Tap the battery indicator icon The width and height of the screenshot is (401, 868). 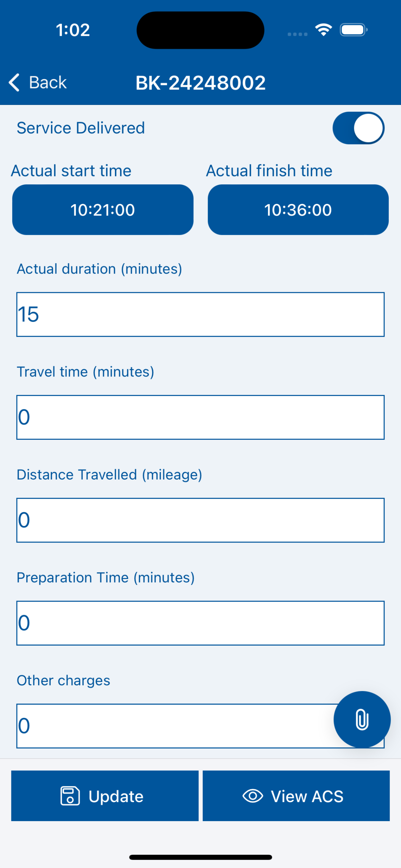coord(353,30)
